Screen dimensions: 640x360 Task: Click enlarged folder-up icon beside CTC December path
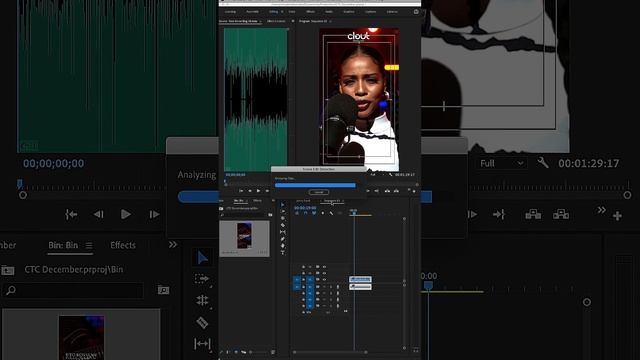pos(8,270)
